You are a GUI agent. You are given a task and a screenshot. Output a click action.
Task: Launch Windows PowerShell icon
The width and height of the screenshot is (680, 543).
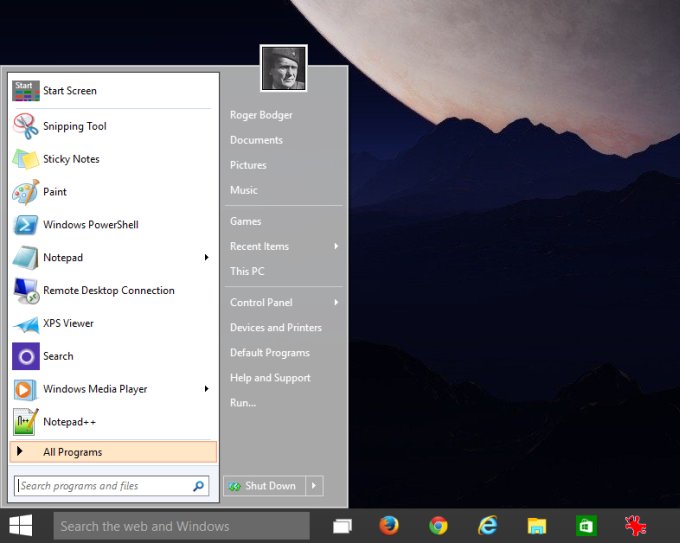[26, 225]
